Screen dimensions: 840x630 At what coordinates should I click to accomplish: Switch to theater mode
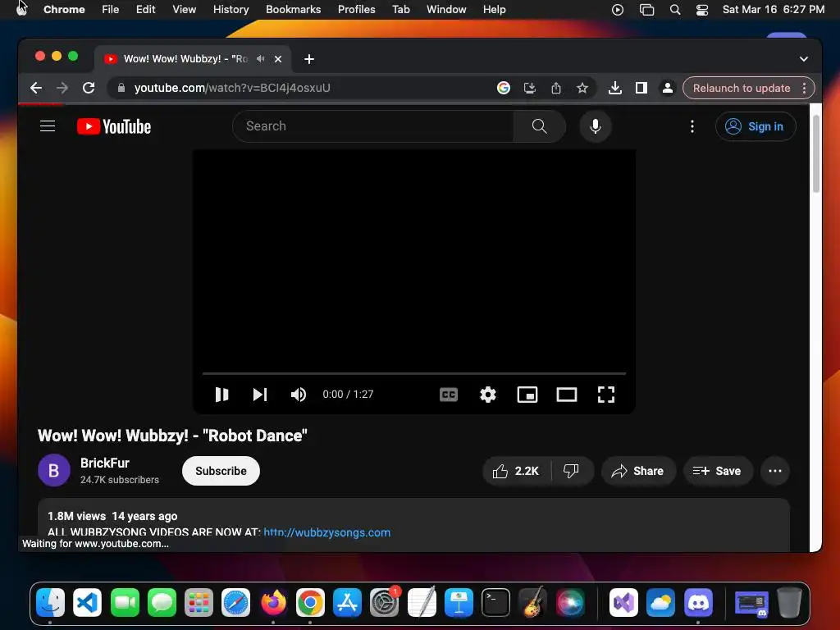(566, 395)
